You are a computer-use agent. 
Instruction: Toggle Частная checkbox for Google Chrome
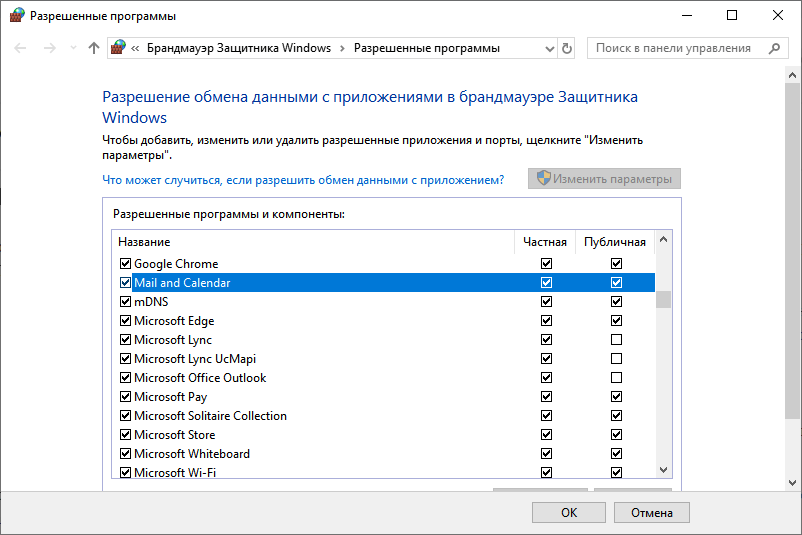[x=546, y=263]
